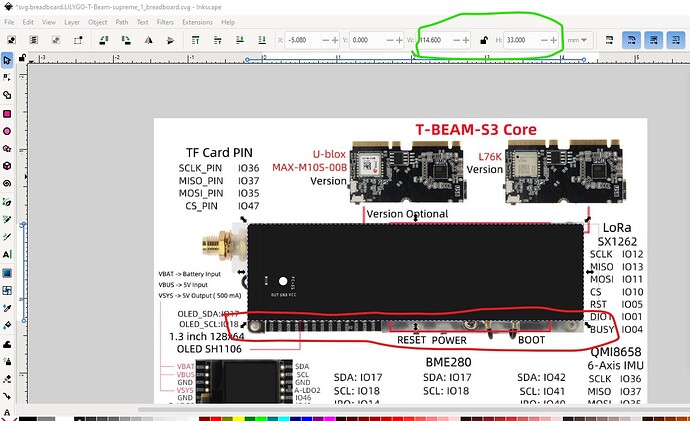Rotate selection 90° counter-clockwise
This screenshot has width=690, height=421.
click(104, 40)
